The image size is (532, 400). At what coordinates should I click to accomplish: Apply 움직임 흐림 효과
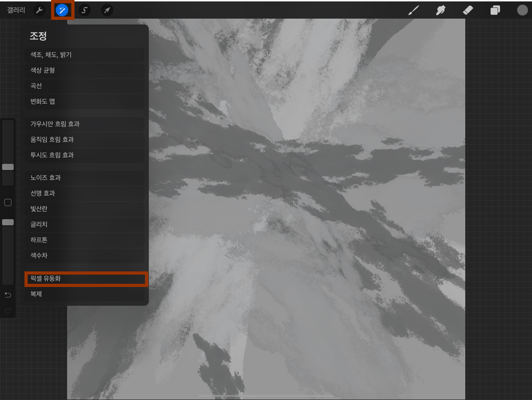tap(85, 140)
